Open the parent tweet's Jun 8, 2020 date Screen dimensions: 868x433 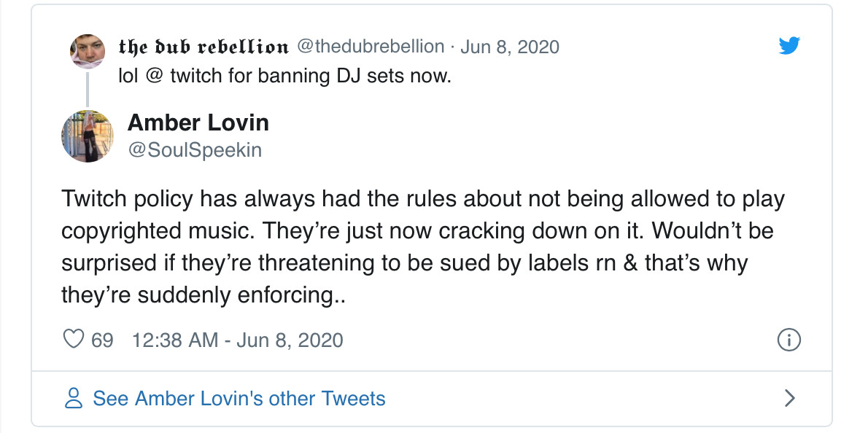pos(510,47)
